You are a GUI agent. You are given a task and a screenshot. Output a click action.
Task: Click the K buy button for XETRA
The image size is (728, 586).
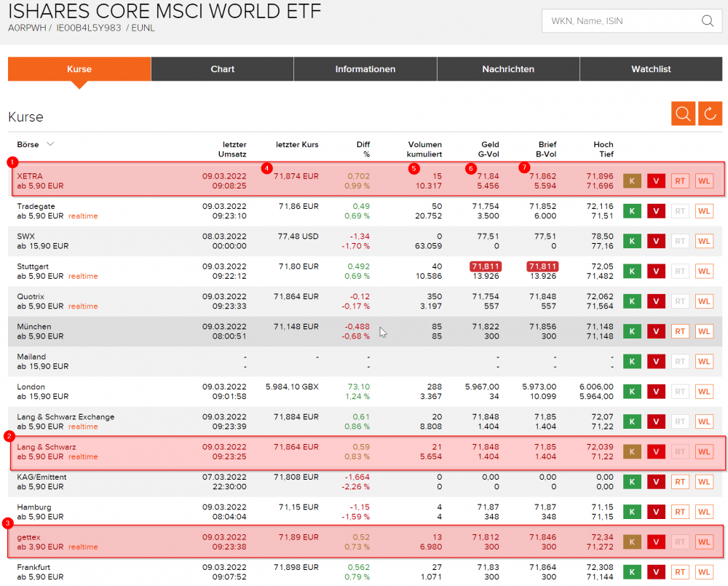pos(632,181)
